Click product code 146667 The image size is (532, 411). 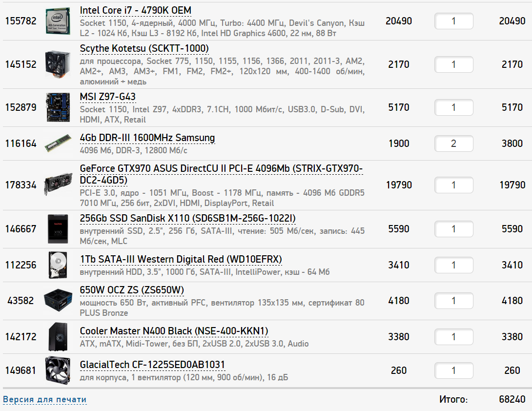[x=20, y=229]
